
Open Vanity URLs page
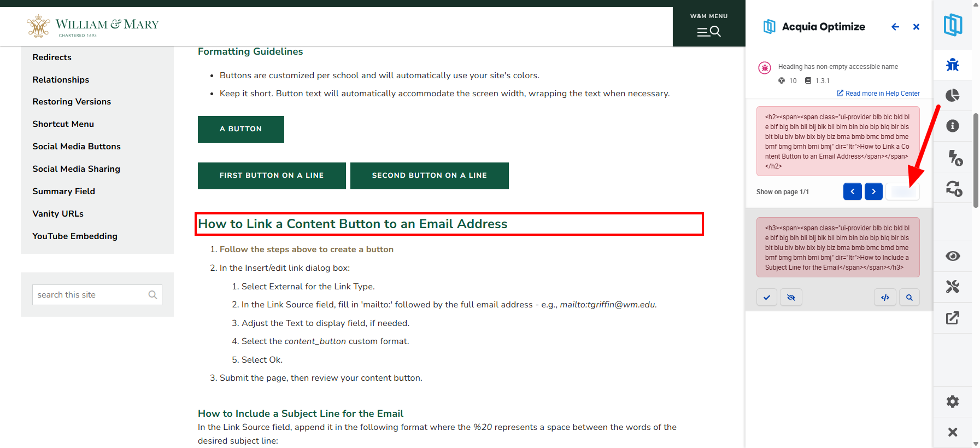tap(58, 214)
